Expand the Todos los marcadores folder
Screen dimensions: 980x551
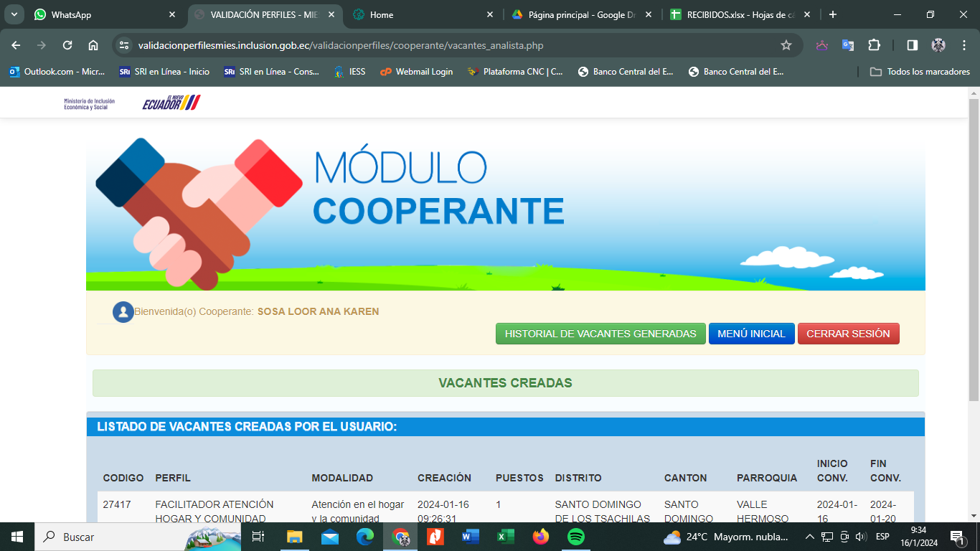(920, 72)
